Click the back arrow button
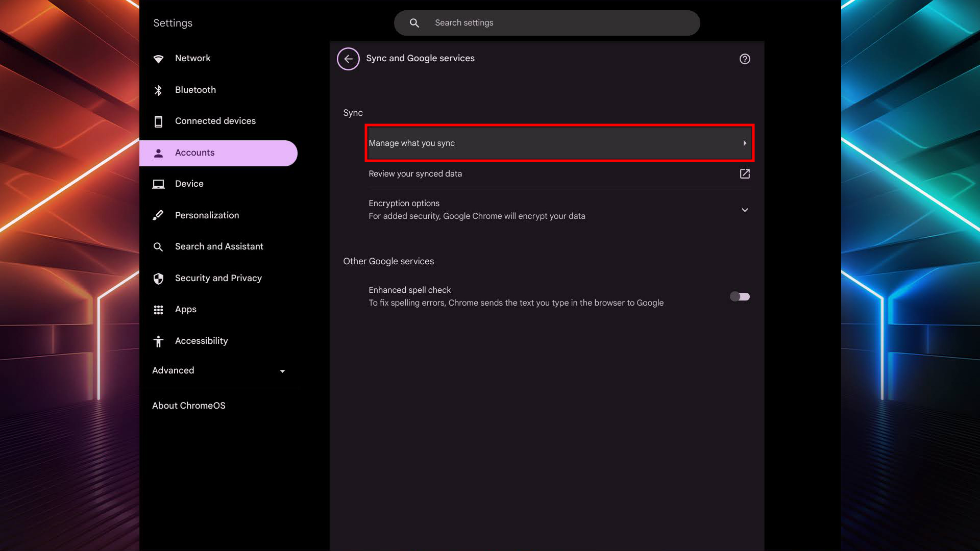 click(x=348, y=59)
